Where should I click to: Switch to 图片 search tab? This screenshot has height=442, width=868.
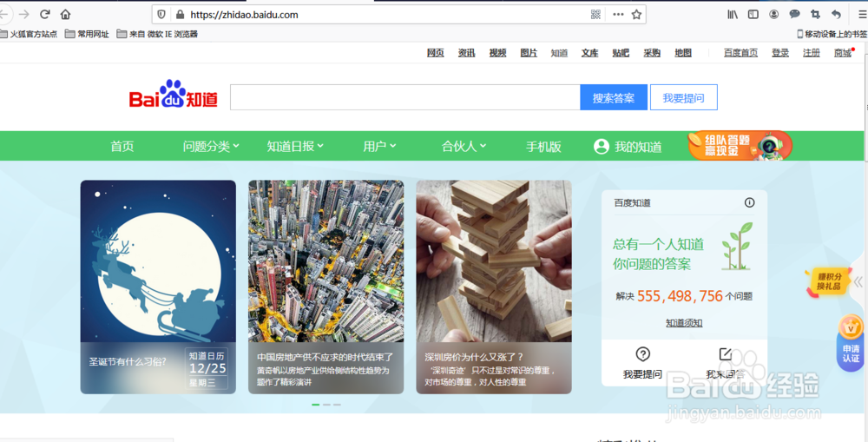(x=529, y=53)
